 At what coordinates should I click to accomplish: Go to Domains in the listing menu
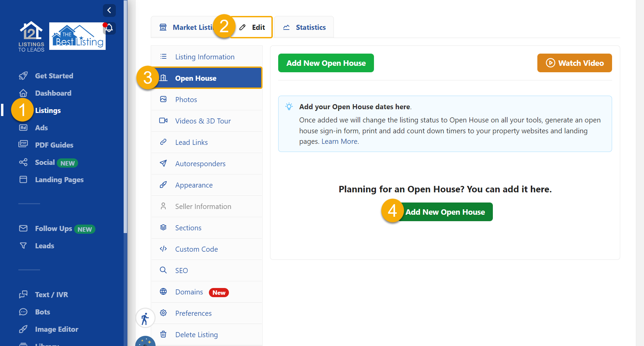(x=189, y=292)
